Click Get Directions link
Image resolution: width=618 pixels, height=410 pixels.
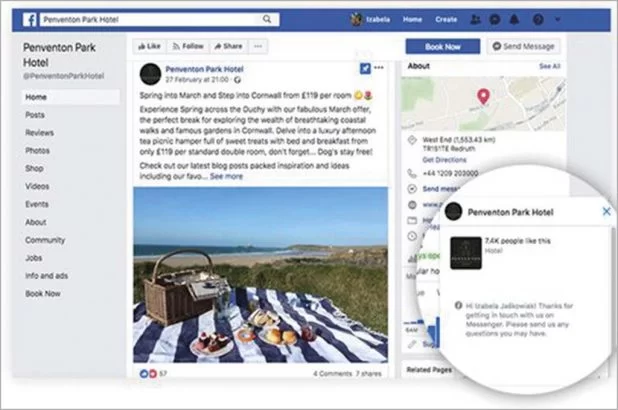[444, 160]
